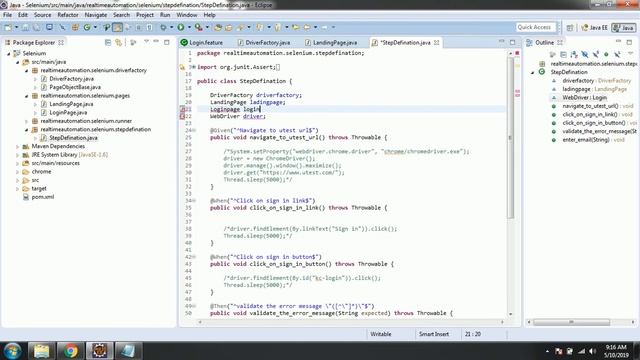Open the File menu

7,15
